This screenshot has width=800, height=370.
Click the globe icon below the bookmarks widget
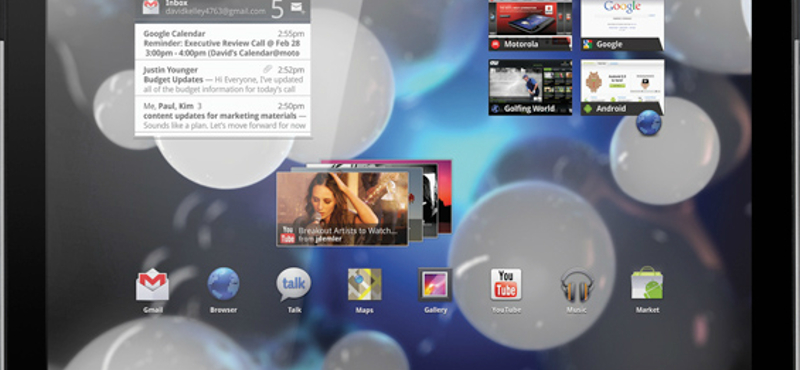[x=649, y=123]
